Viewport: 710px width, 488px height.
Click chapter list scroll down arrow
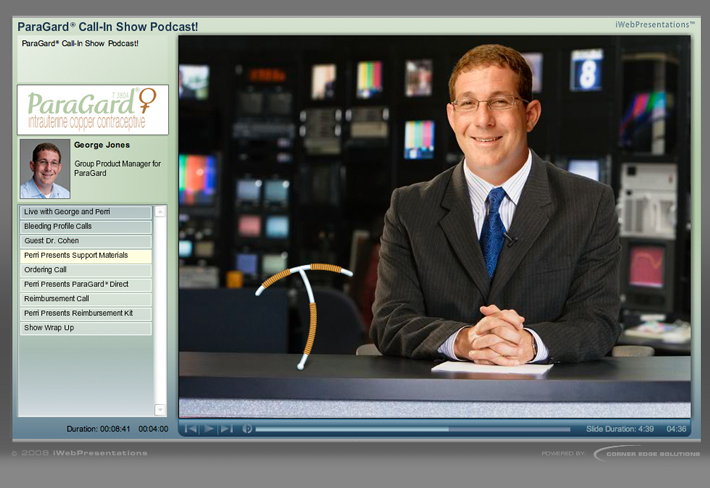(160, 410)
